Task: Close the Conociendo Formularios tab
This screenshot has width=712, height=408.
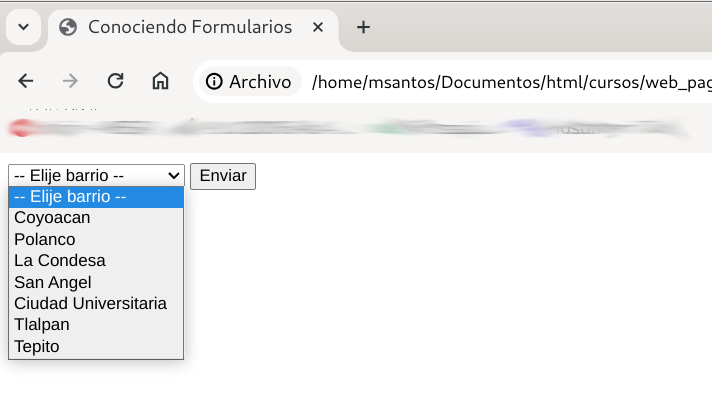Action: click(x=318, y=27)
